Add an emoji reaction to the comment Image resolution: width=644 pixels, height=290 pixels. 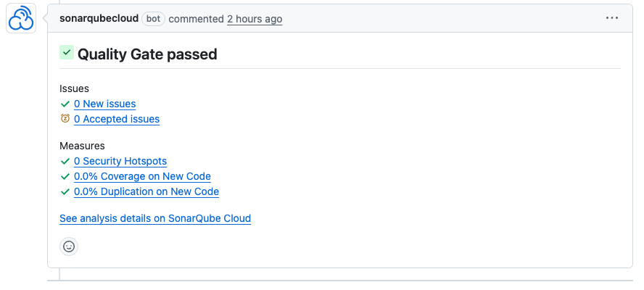(69, 246)
